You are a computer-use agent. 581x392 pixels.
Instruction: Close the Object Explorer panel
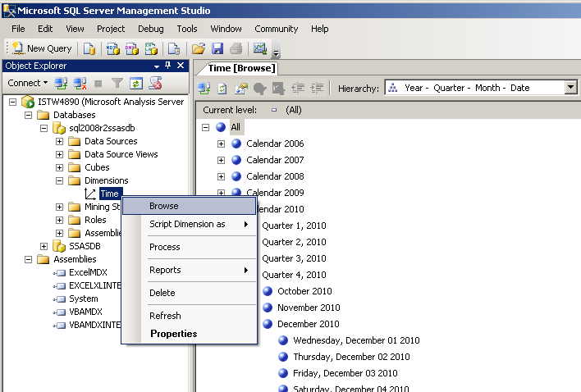[x=181, y=66]
